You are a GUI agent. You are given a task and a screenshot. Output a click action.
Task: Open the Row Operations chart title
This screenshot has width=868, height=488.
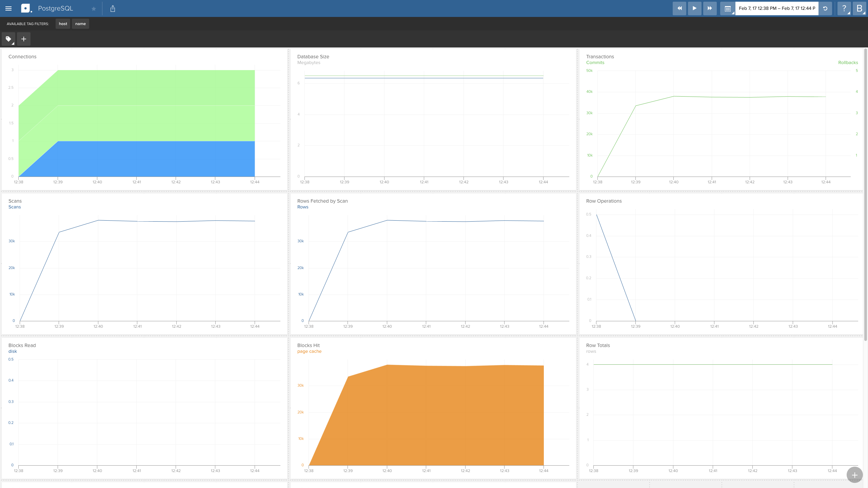click(x=604, y=201)
